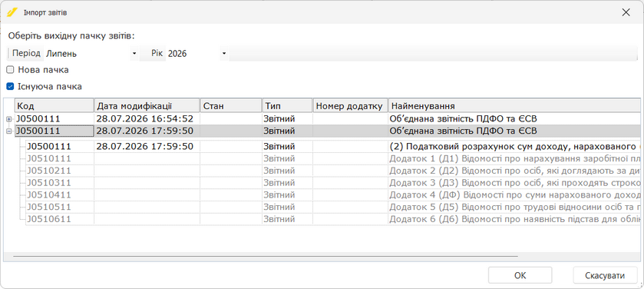Sort by the Дата модифікації column header
644x289 pixels.
147,106
